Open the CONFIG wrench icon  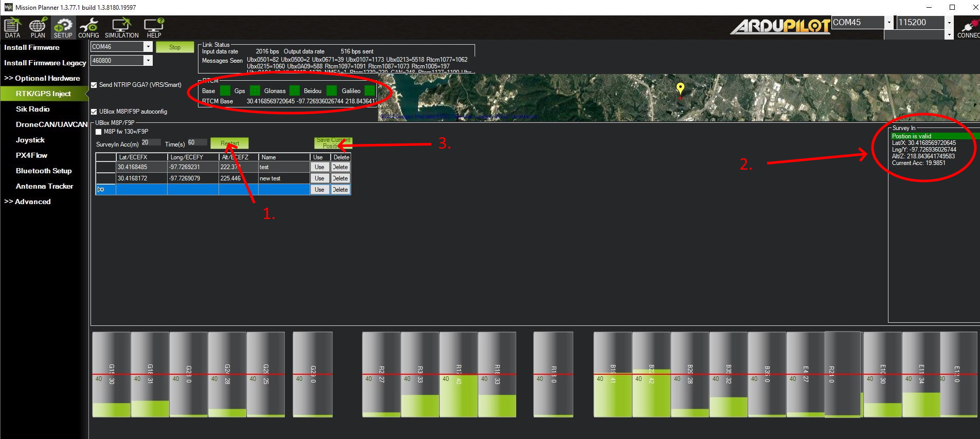tap(88, 28)
